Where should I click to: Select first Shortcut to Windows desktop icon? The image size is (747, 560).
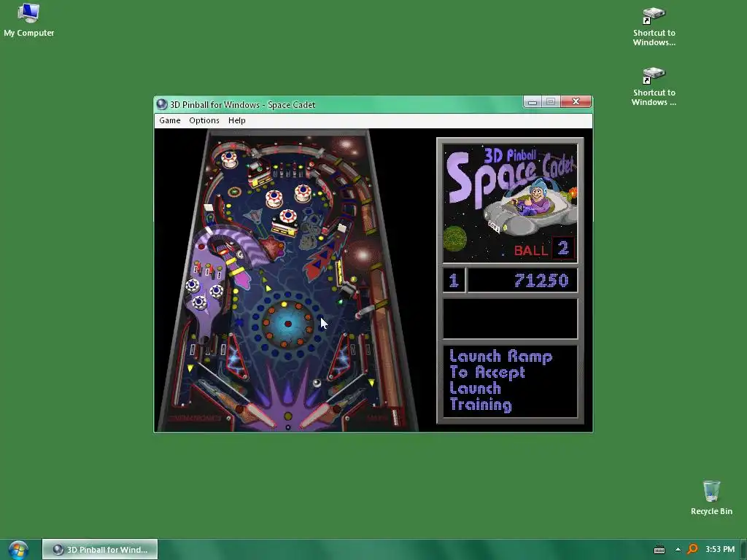pos(654,26)
